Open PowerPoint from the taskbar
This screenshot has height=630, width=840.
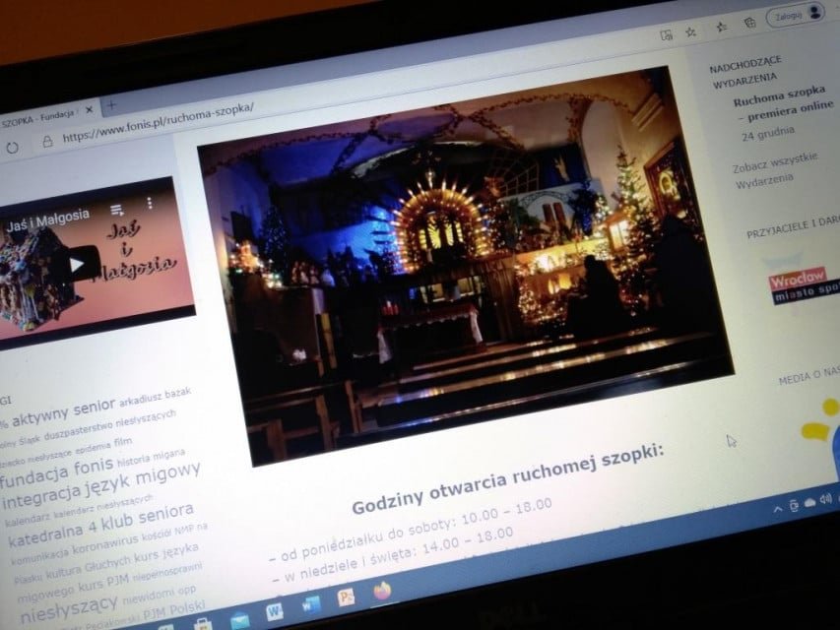346,598
